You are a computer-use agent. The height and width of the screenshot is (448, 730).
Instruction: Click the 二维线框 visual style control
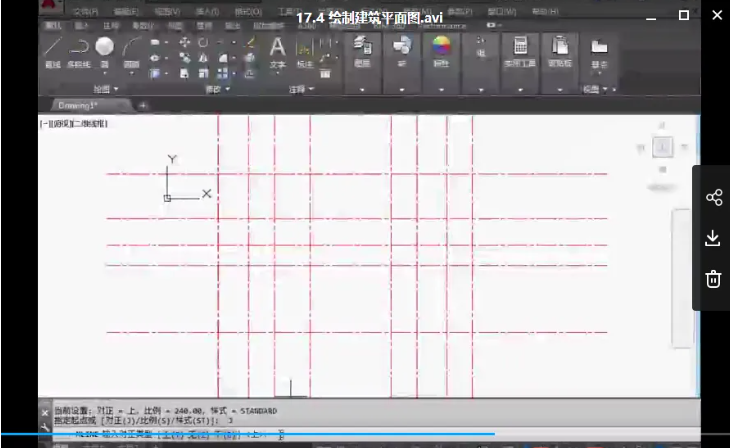pyautogui.click(x=90, y=124)
